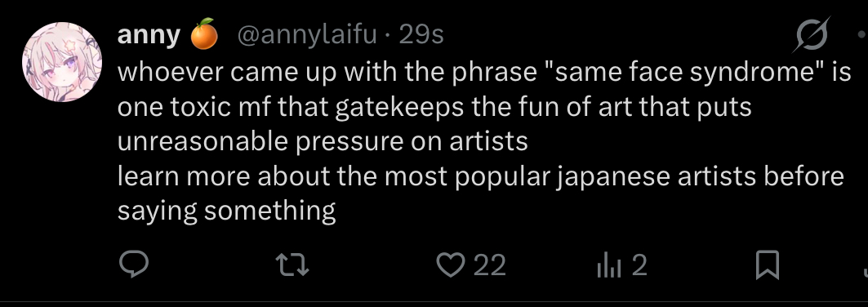
Task: Click the last line "saying something"
Action: click(x=226, y=211)
